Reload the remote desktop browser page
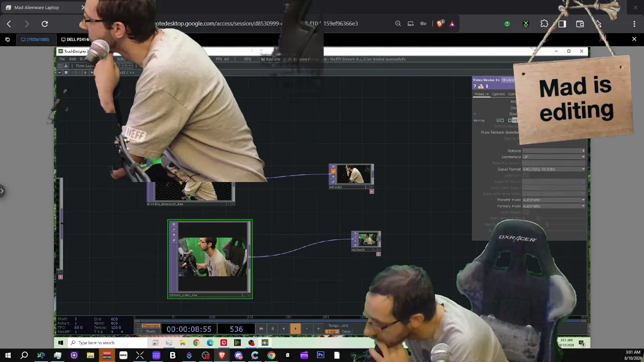The image size is (644, 362). coord(45,24)
